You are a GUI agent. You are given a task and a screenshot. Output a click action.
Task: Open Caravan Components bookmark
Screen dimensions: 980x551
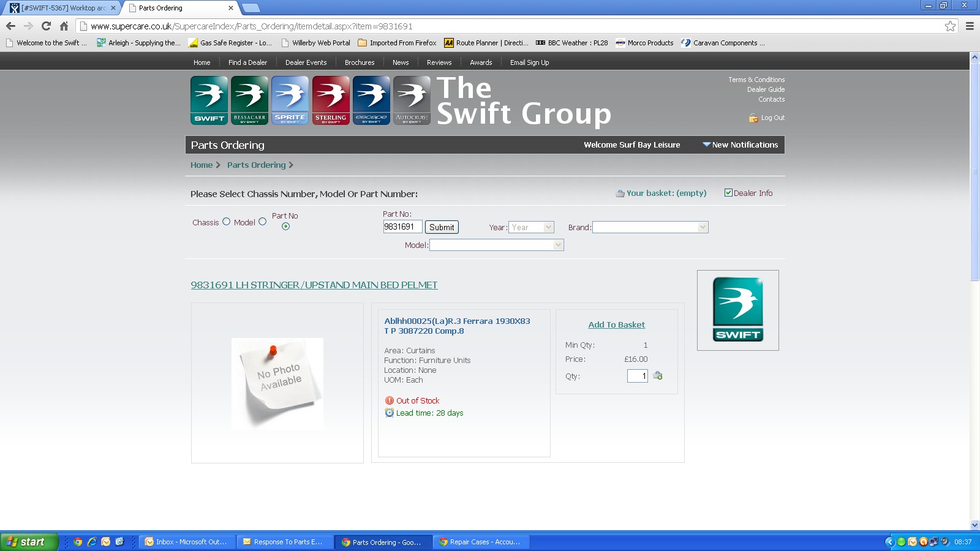[723, 43]
